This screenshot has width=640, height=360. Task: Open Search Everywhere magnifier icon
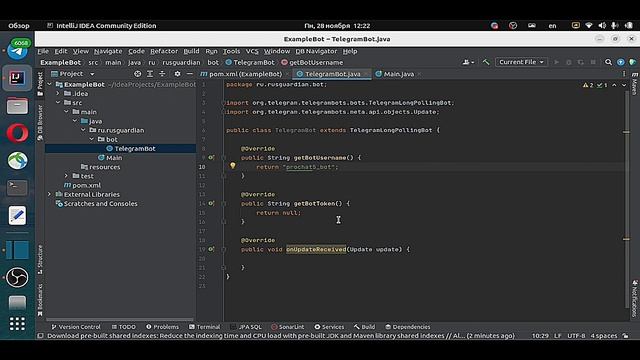(x=608, y=62)
